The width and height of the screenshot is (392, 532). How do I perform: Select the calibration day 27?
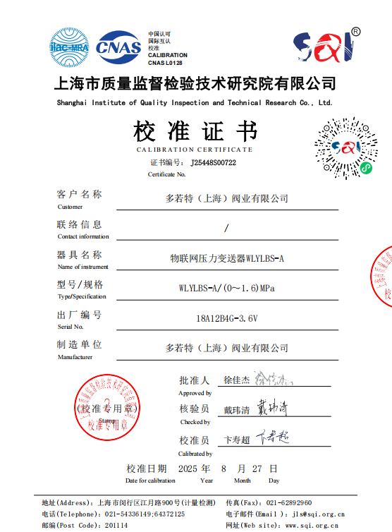pyautogui.click(x=257, y=469)
